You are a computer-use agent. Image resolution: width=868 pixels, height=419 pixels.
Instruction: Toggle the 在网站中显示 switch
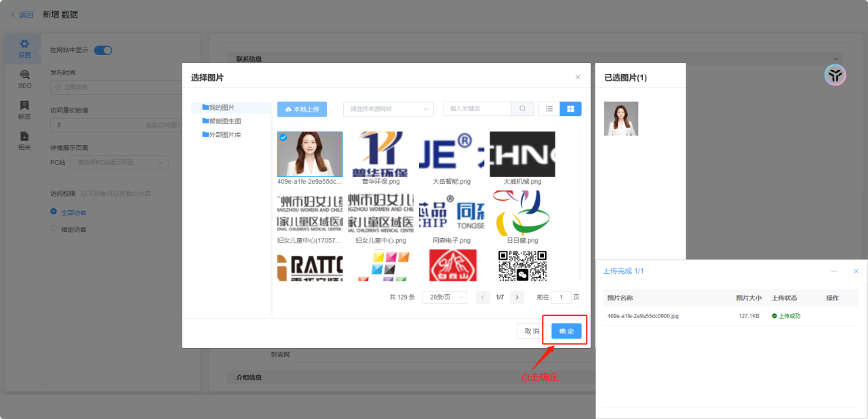click(x=103, y=50)
